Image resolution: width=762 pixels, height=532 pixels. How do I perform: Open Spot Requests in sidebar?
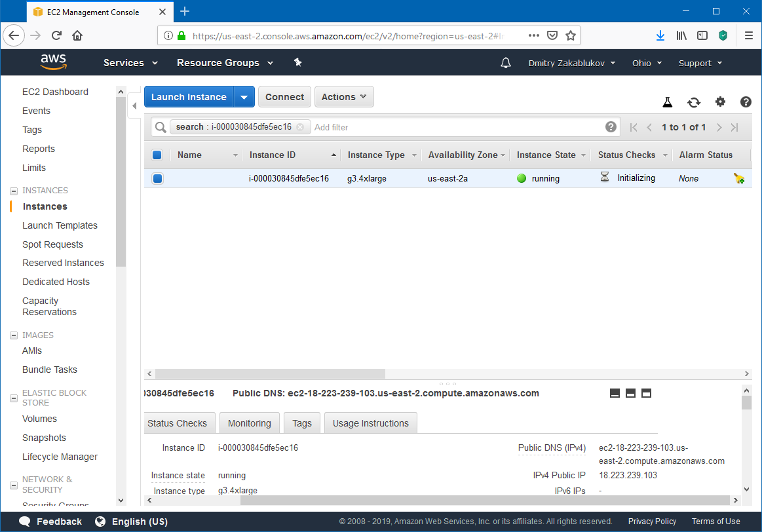click(x=52, y=244)
